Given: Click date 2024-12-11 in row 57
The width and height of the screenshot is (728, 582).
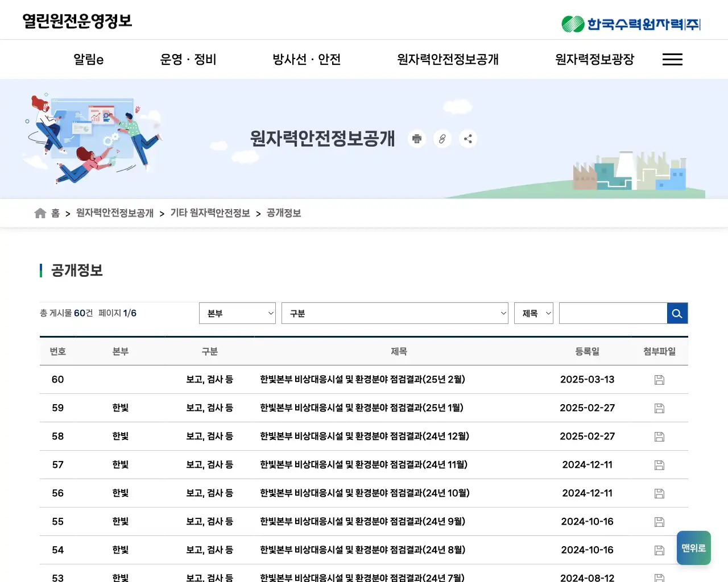Looking at the screenshot, I should click(588, 465).
